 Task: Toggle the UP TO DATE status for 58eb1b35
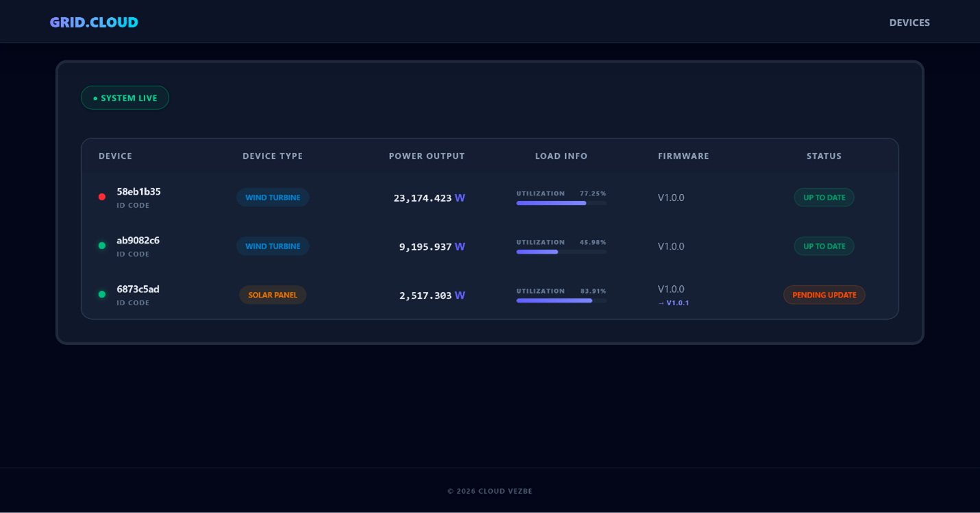pos(824,197)
